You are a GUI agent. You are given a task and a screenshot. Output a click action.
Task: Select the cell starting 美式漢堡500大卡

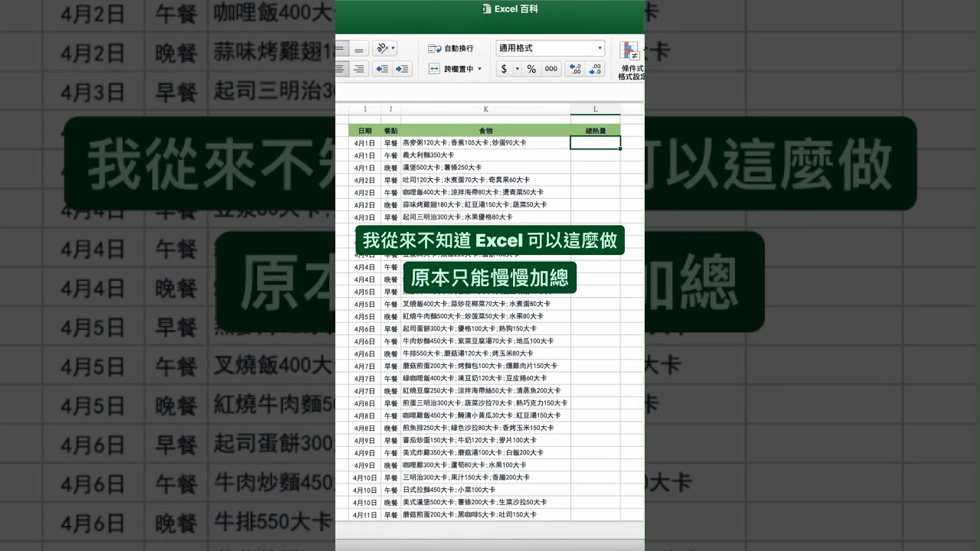click(x=485, y=503)
